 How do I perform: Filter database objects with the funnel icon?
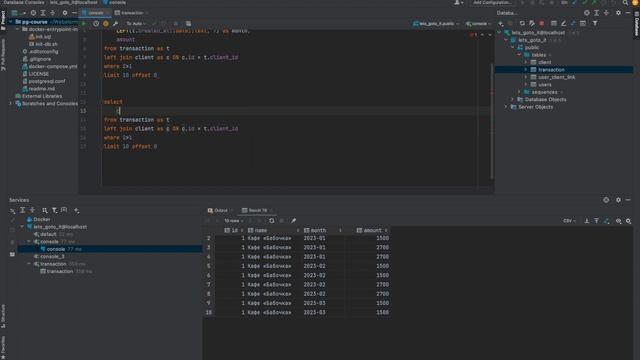coord(595,24)
